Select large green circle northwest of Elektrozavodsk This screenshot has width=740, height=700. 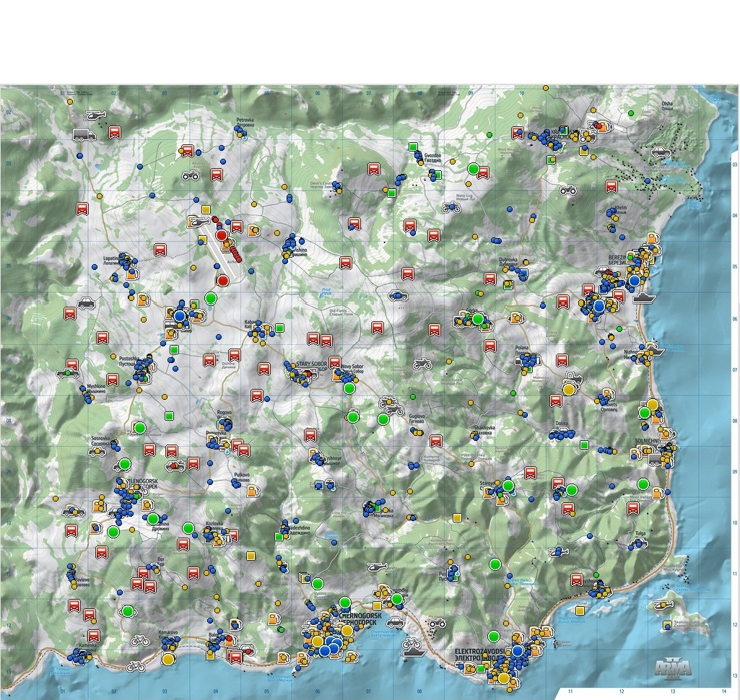[494, 636]
